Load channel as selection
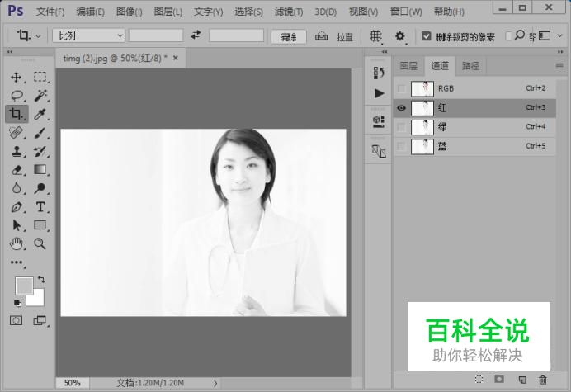Screen dimensions: 571x392 (479, 380)
